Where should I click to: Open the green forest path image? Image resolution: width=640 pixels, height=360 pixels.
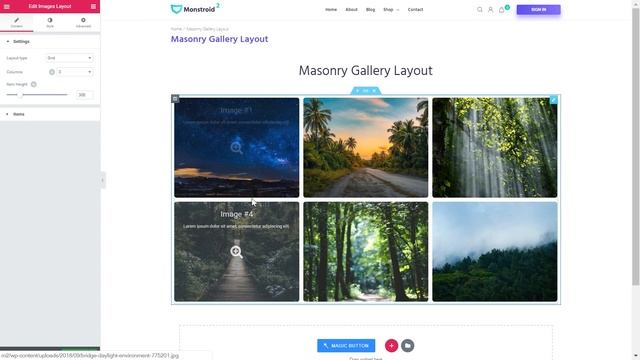(x=366, y=252)
